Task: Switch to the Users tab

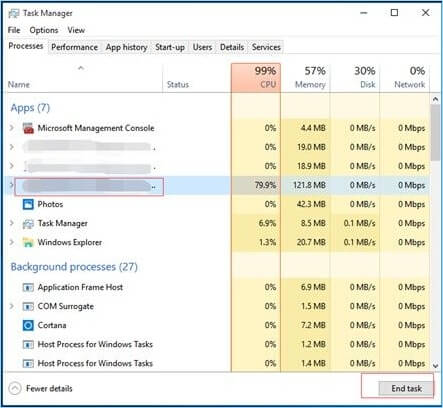Action: pyautogui.click(x=202, y=47)
